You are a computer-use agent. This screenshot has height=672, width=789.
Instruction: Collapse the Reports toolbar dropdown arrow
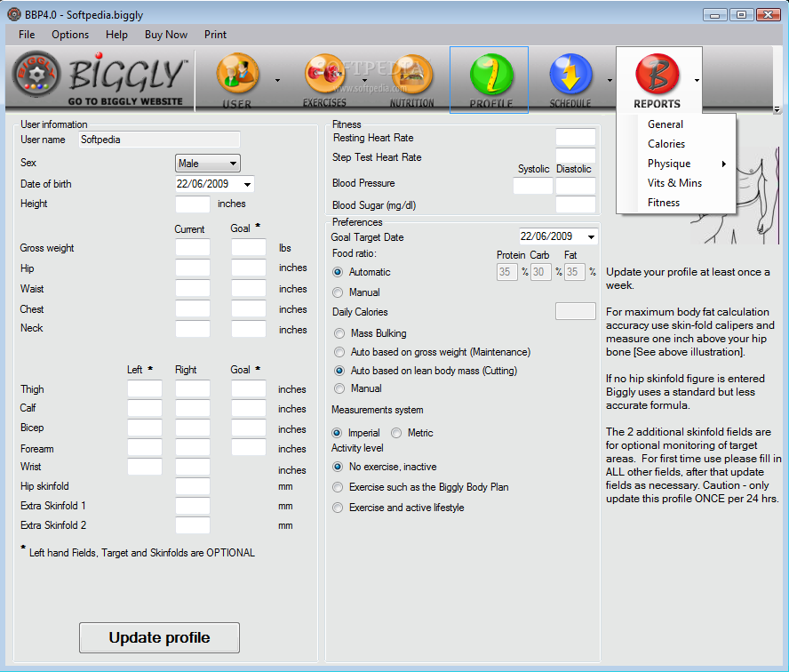pyautogui.click(x=697, y=81)
